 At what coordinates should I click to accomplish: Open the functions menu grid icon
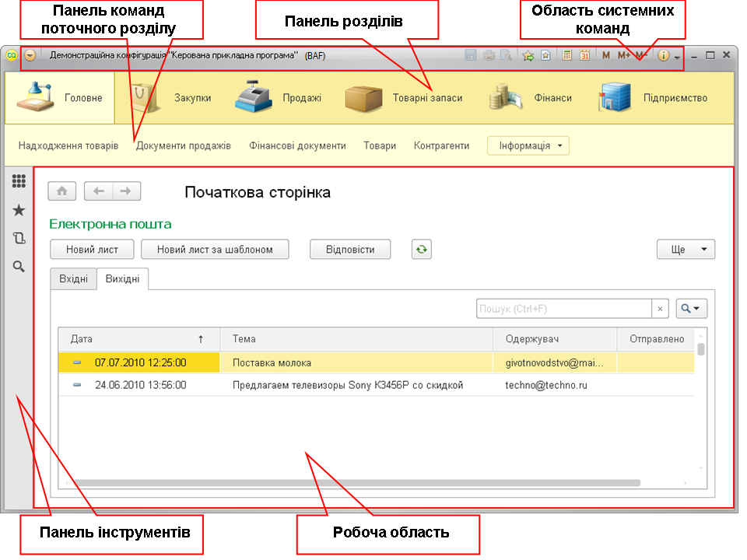(19, 181)
